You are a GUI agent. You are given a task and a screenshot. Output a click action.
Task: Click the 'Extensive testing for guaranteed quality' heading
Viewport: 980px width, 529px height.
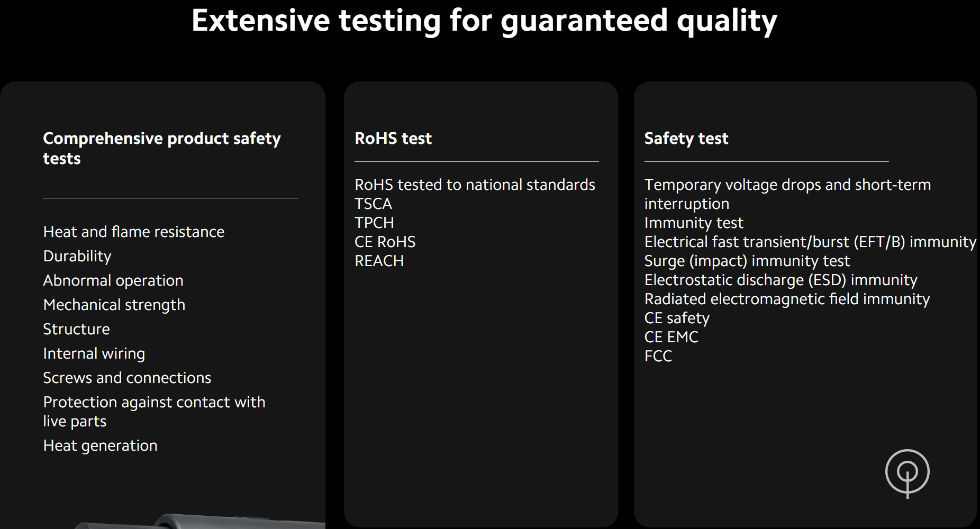pos(484,20)
